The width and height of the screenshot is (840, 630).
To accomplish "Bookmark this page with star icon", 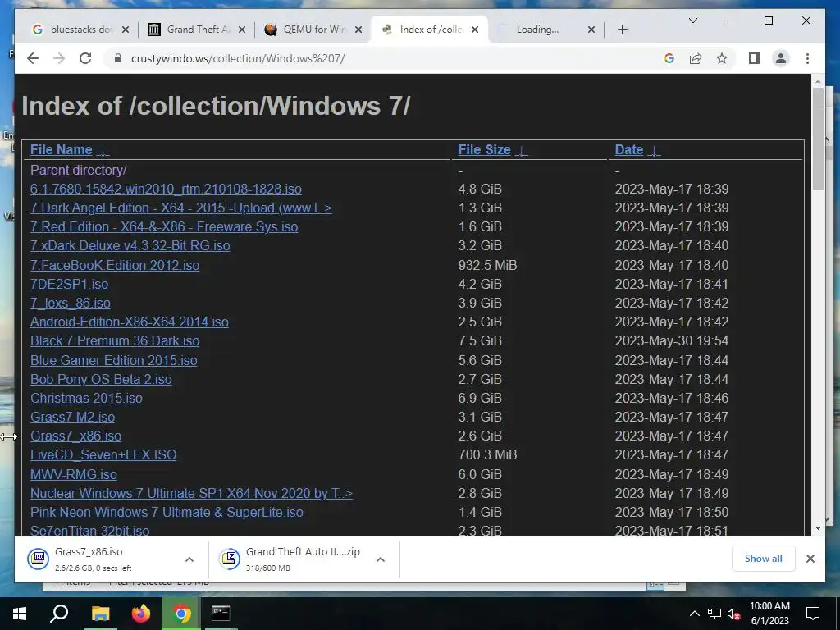I will click(722, 58).
